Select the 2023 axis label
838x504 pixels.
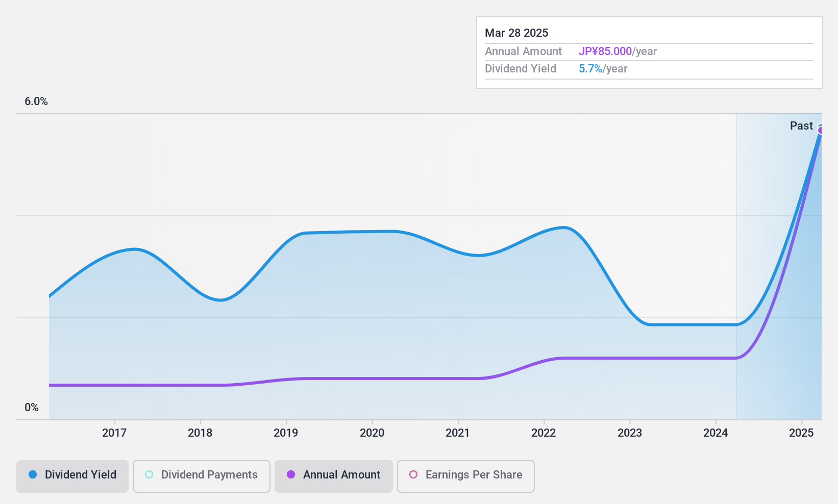click(630, 433)
